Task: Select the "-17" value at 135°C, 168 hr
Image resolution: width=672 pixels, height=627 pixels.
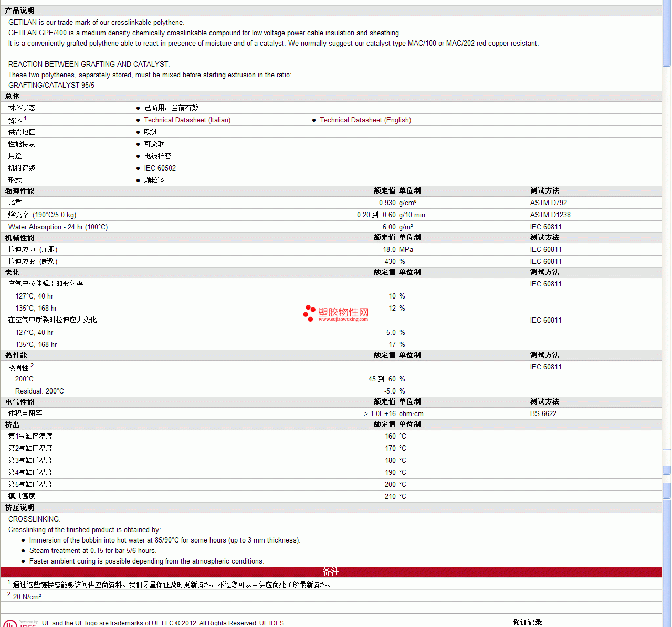Action: [391, 345]
